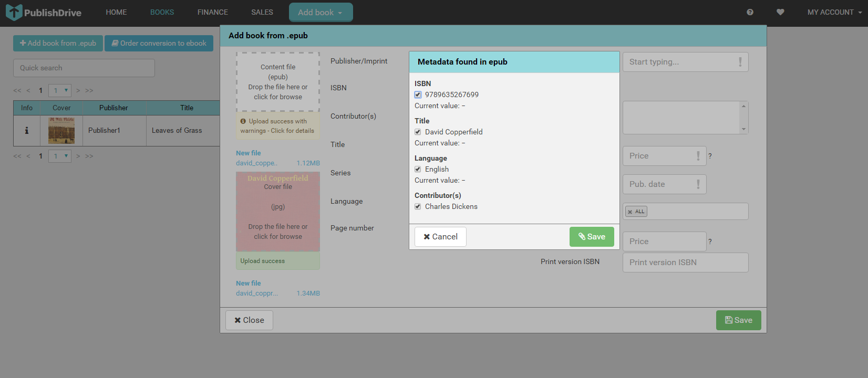Click the Cover column header
868x378 pixels.
[x=61, y=108]
